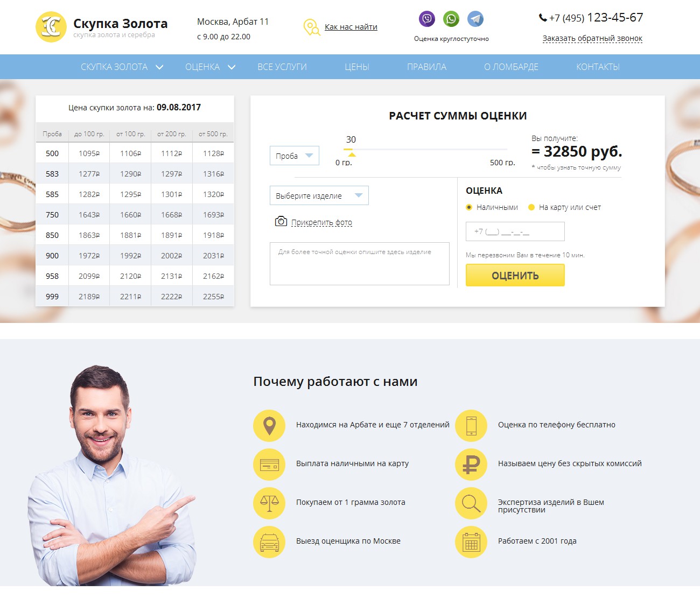Click the item description text area

click(360, 263)
